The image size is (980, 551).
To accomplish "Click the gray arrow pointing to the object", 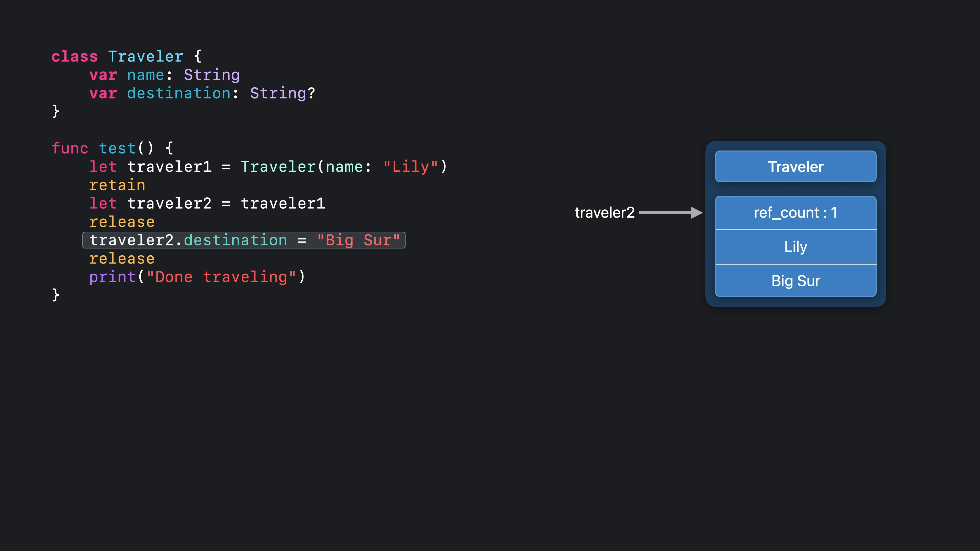I will [670, 212].
